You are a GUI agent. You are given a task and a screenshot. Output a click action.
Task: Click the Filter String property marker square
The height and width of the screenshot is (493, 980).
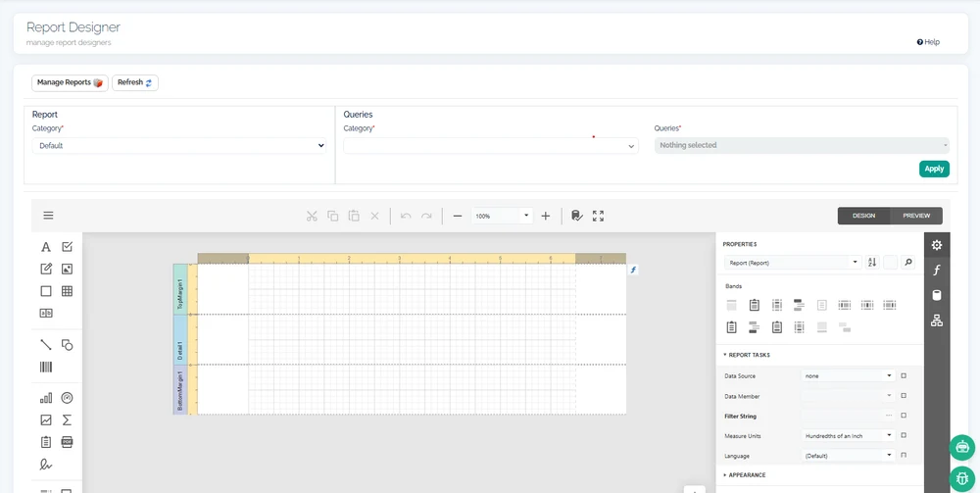pos(904,416)
